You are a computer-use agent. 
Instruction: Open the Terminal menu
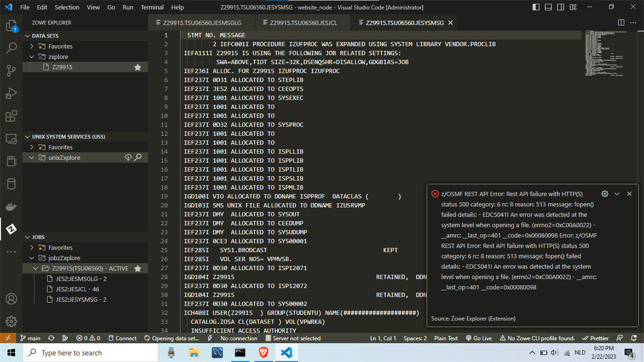coord(152,7)
